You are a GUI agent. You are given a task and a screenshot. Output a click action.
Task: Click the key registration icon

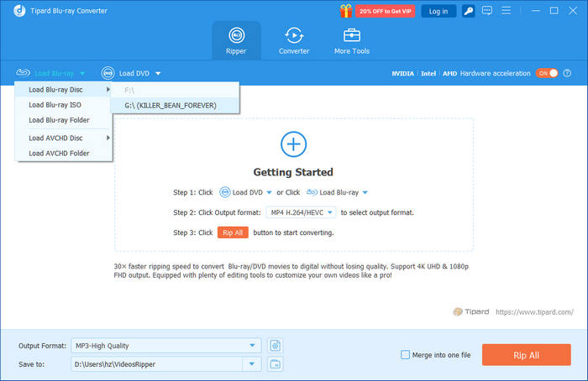468,11
